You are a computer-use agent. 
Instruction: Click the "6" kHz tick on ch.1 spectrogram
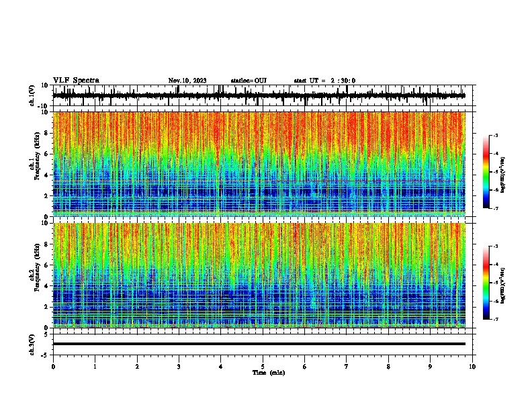tap(46, 154)
